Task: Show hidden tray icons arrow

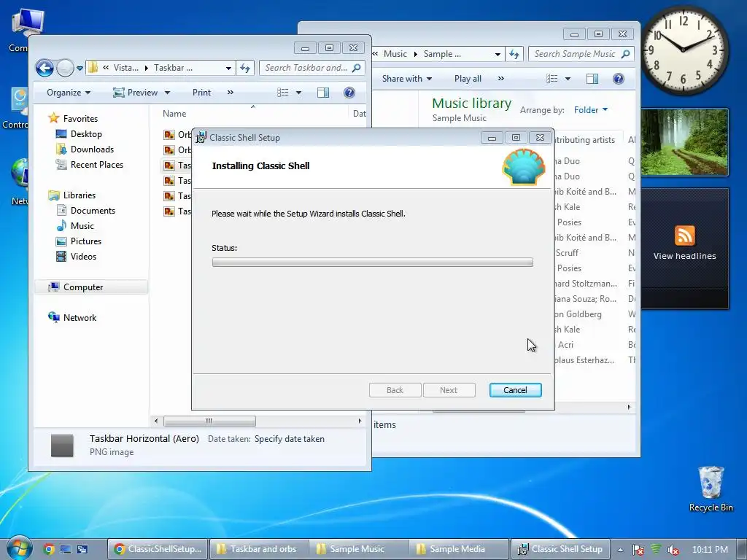Action: coord(620,550)
